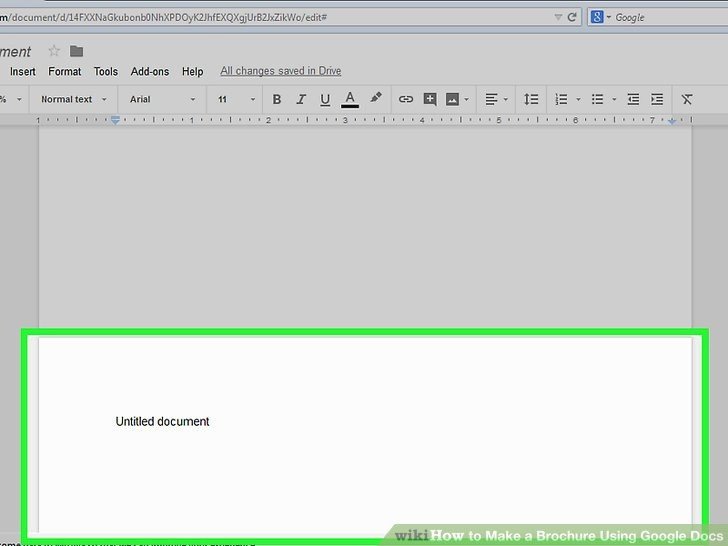Image resolution: width=728 pixels, height=546 pixels.
Task: Open the Format menu
Action: pyautogui.click(x=65, y=72)
